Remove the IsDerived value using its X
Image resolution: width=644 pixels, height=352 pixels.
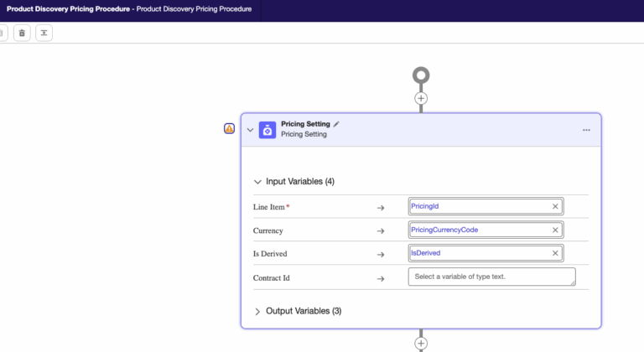(554, 253)
